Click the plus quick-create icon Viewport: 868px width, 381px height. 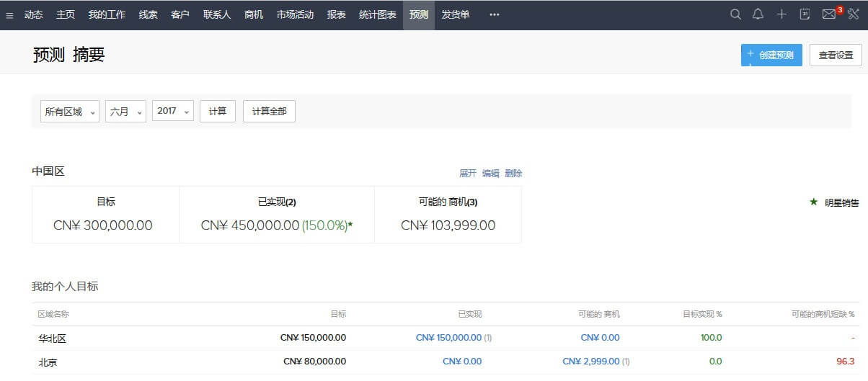point(781,14)
